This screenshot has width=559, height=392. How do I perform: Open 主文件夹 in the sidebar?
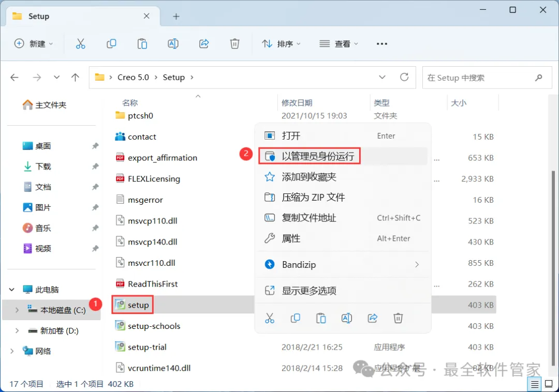pyautogui.click(x=44, y=105)
